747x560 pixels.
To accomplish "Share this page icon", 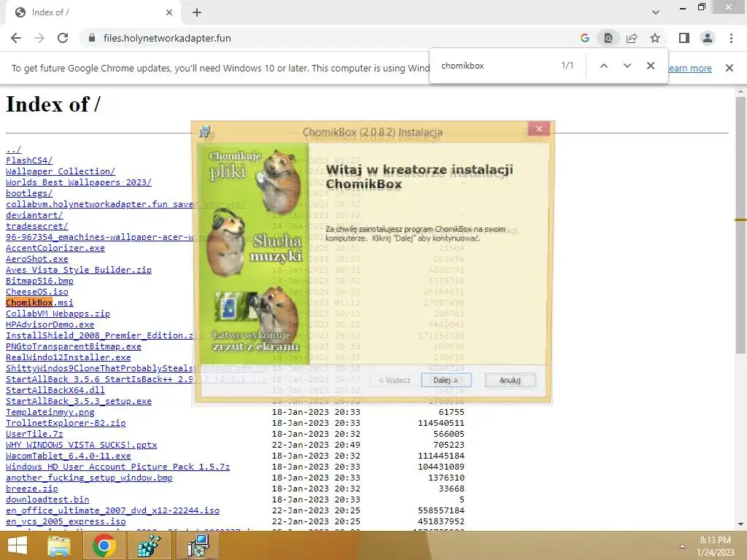I will [x=632, y=38].
